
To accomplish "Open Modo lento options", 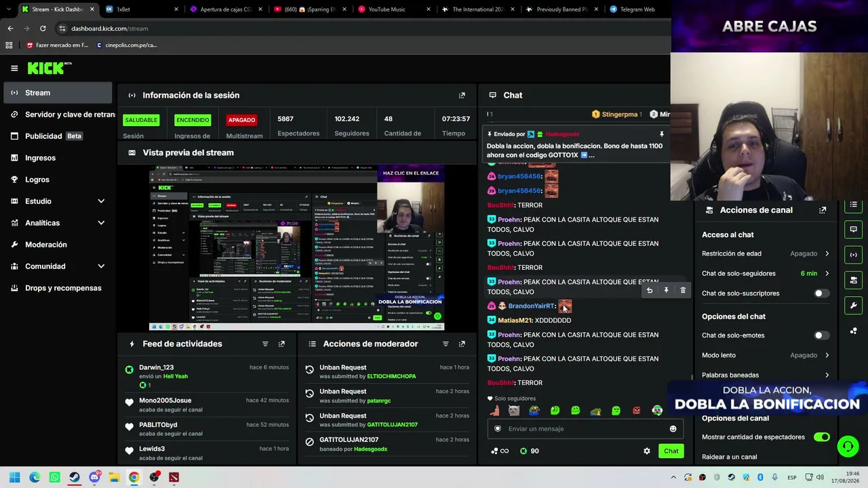I will pyautogui.click(x=766, y=355).
